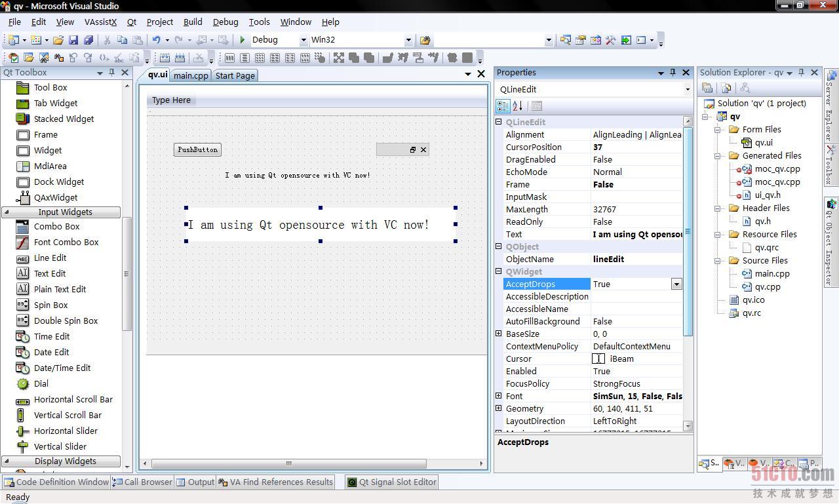This screenshot has height=504, width=839.
Task: Select the Spin Box widget
Action: (x=50, y=305)
